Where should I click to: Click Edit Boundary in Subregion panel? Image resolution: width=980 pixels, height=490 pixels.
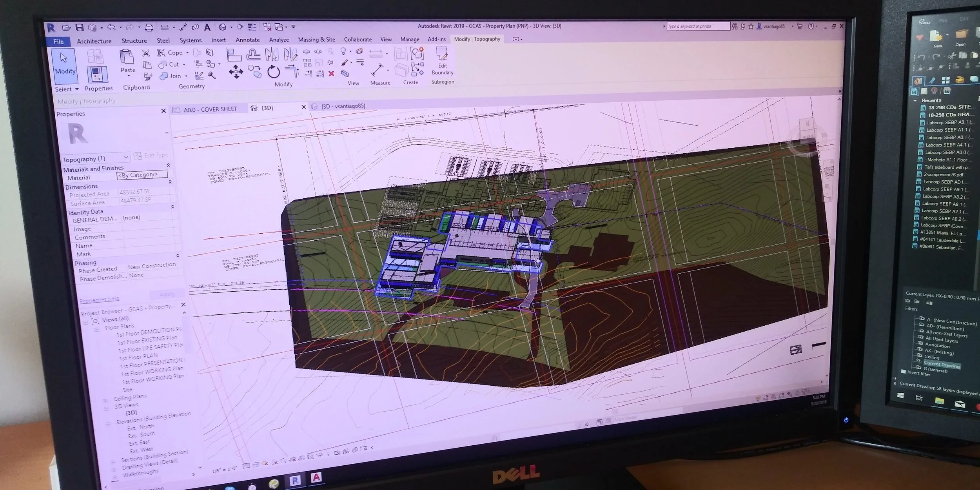point(442,61)
